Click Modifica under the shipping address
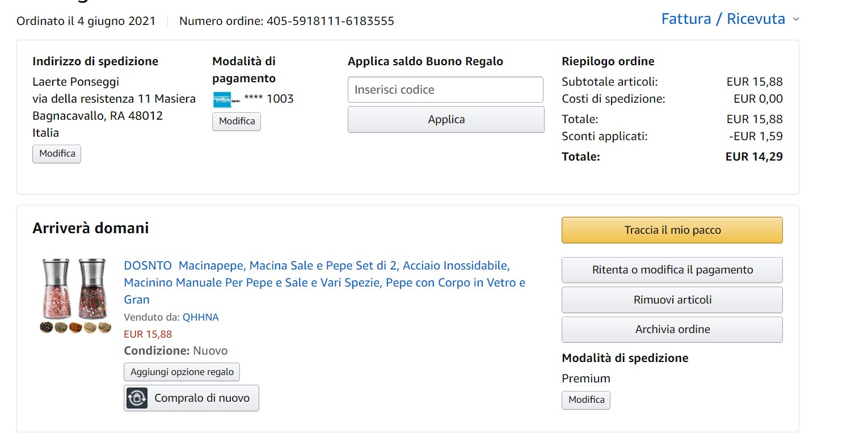This screenshot has width=868, height=442. [x=57, y=154]
